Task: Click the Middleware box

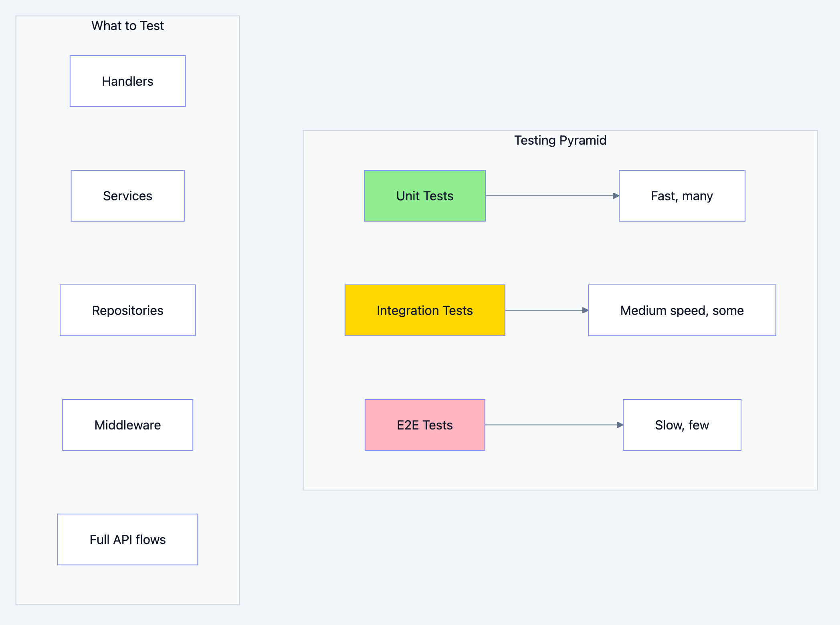Action: tap(127, 425)
